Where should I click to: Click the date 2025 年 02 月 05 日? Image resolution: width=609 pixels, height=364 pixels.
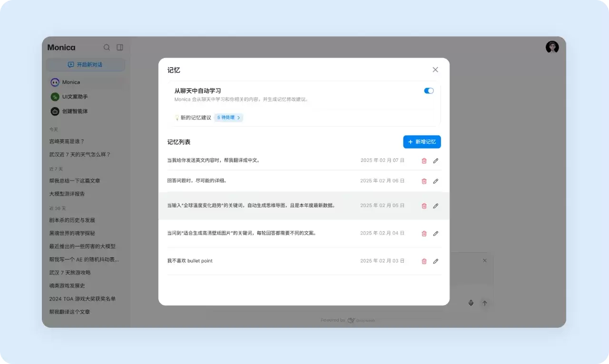point(383,206)
